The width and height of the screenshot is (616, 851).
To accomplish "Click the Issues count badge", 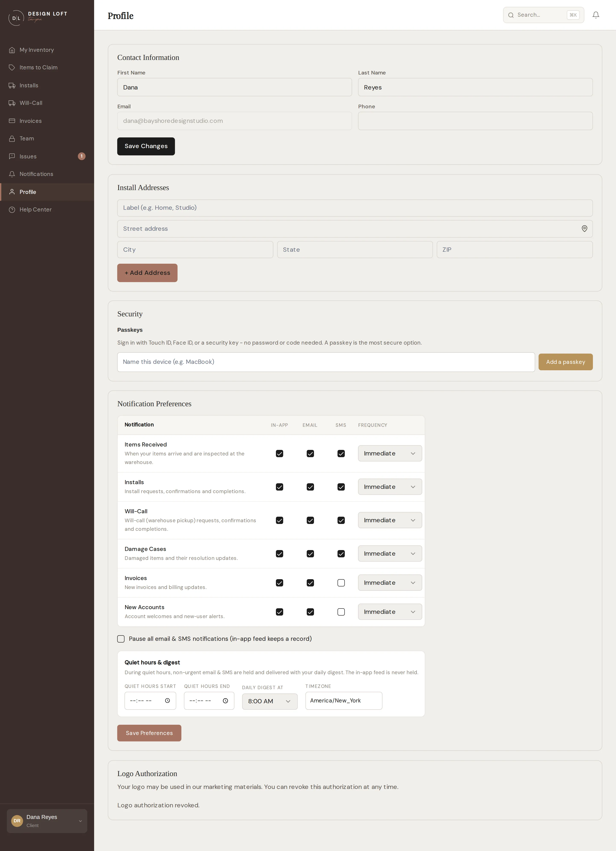I will coord(81,156).
